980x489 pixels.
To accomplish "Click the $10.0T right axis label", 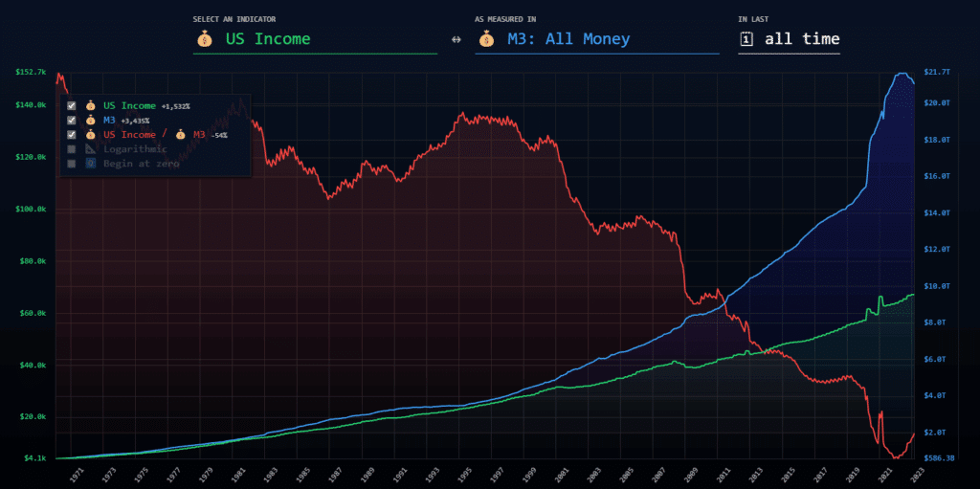I will click(936, 286).
